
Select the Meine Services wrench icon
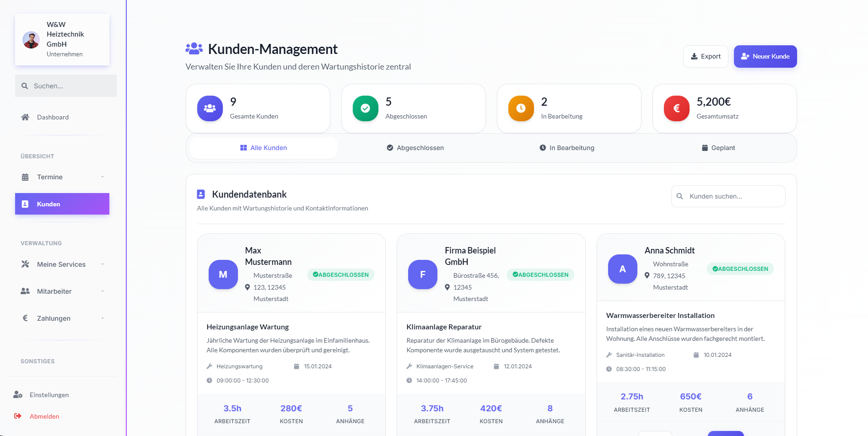[24, 264]
